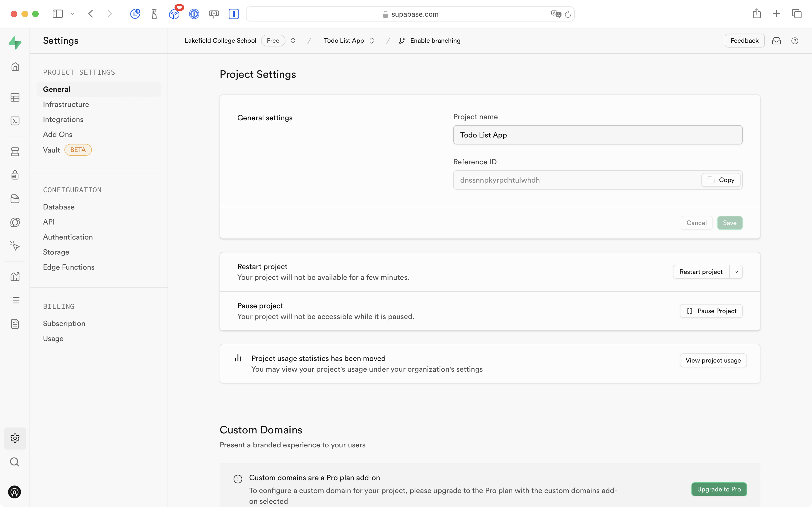Select the Database icon in the sidebar
Viewport: 812px width, 507px height.
(x=15, y=151)
